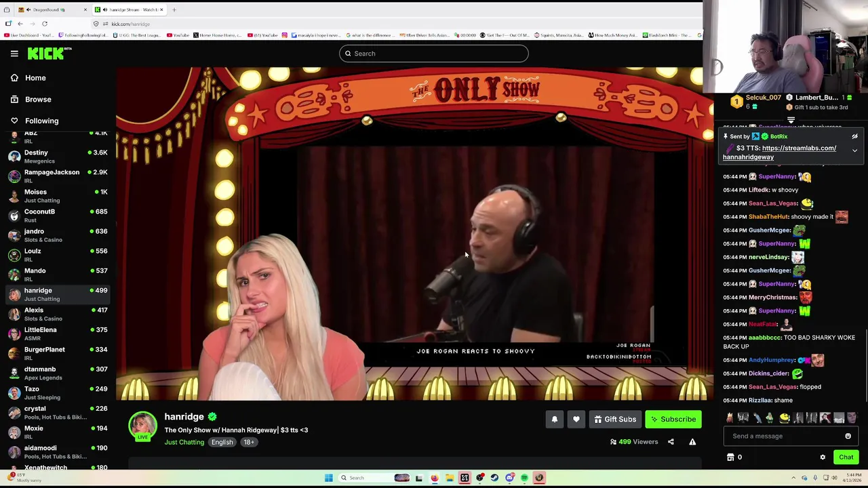Follow hanridge with heart icon

pyautogui.click(x=576, y=420)
